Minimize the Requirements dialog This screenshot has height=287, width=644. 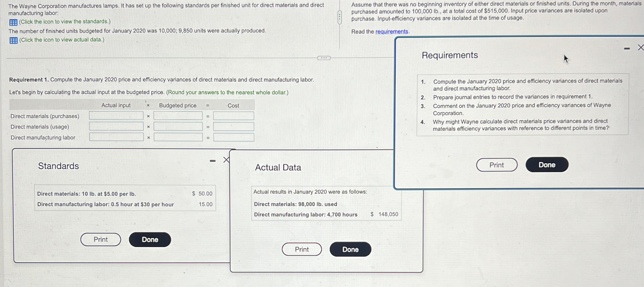(x=627, y=49)
